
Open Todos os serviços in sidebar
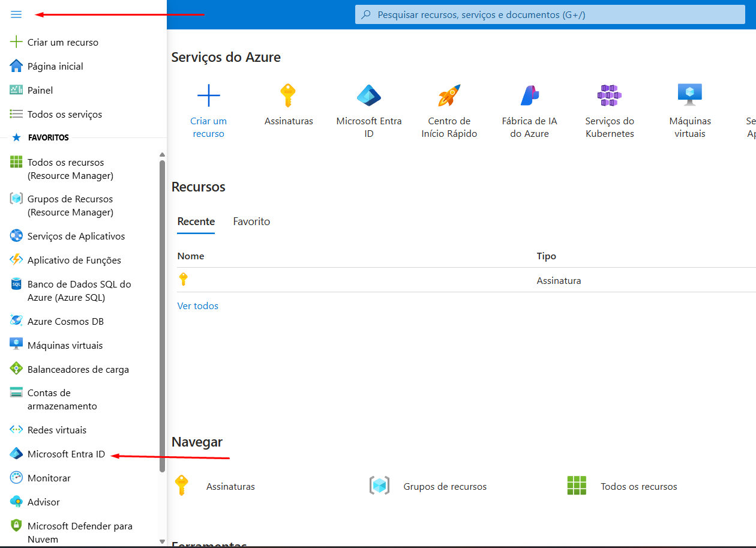(x=64, y=114)
